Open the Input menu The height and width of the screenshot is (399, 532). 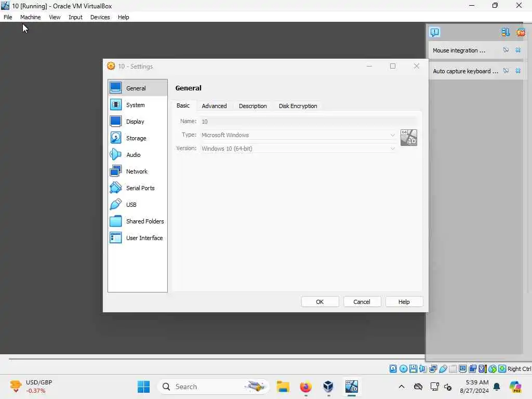(75, 17)
